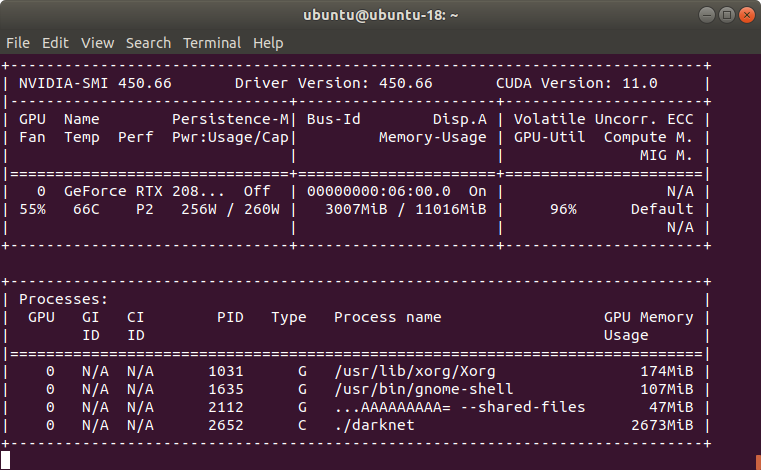
Task: Click PID 2112 in process list
Action: (x=226, y=407)
